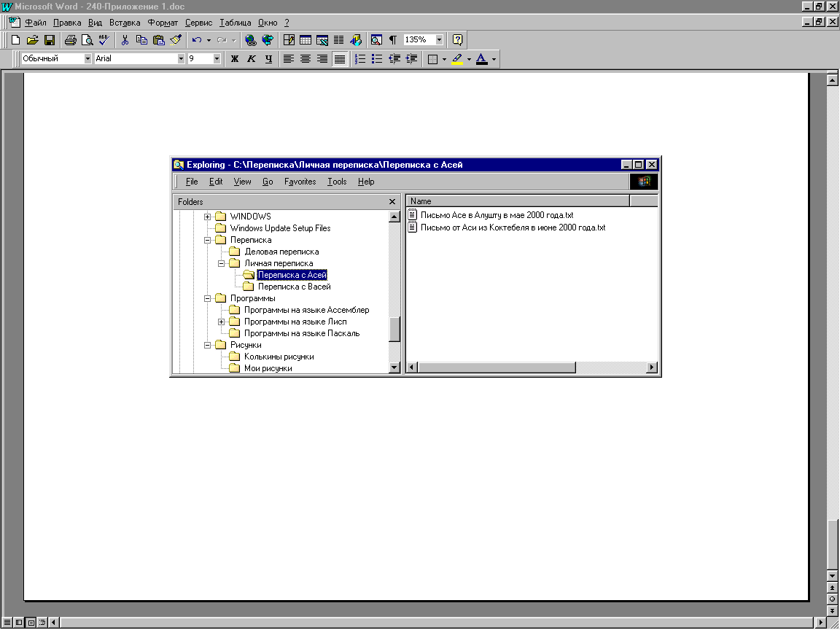Print the document using the printer icon
The image size is (840, 630).
pos(70,39)
